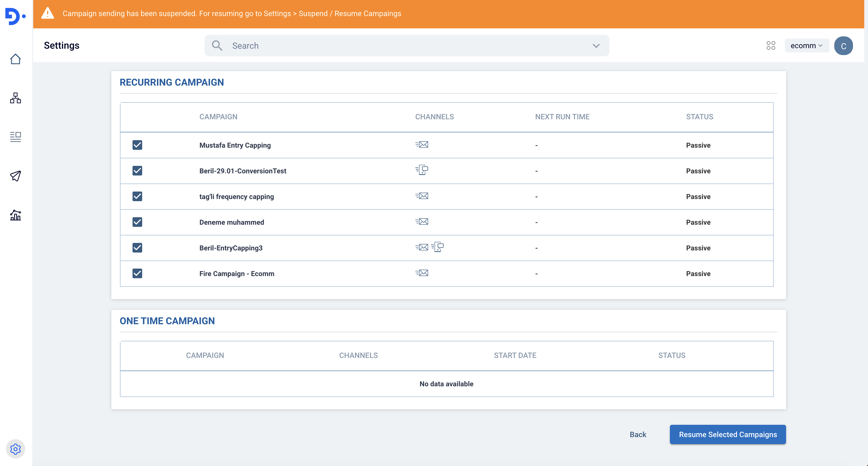This screenshot has width=868, height=466.
Task: Click the hierarchy diagram sidebar icon
Action: pos(16,98)
